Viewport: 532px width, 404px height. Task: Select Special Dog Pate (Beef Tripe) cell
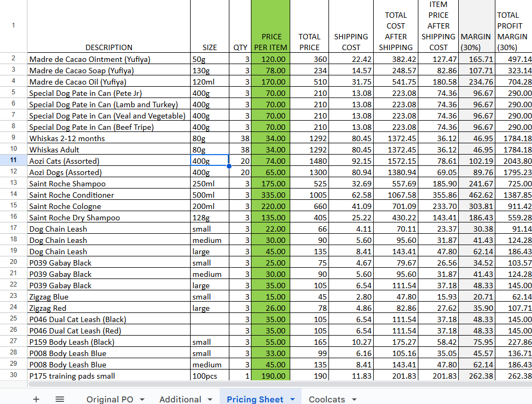pyautogui.click(x=109, y=127)
